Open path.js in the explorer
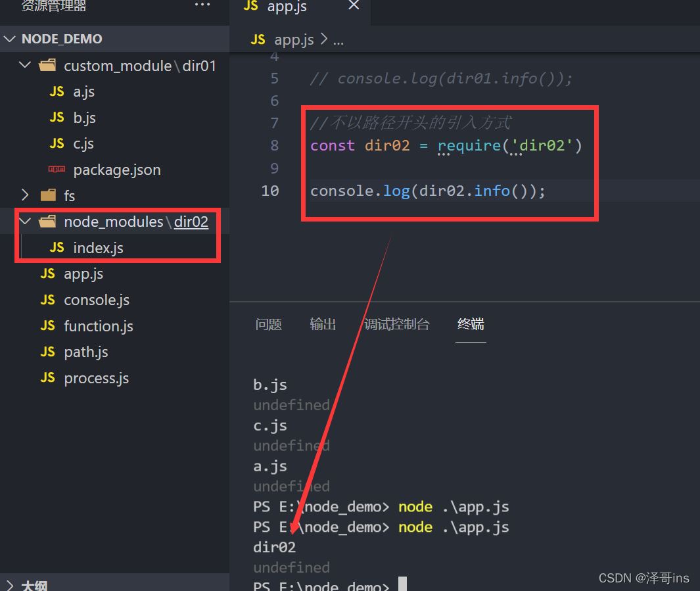The image size is (700, 591). (85, 352)
